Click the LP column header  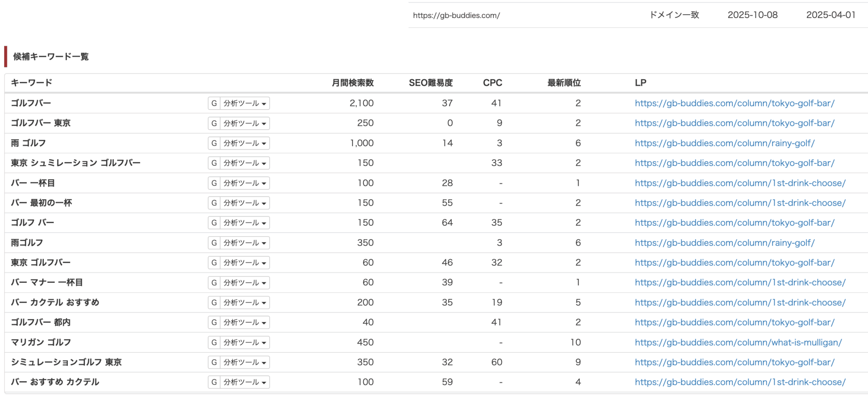(x=641, y=83)
